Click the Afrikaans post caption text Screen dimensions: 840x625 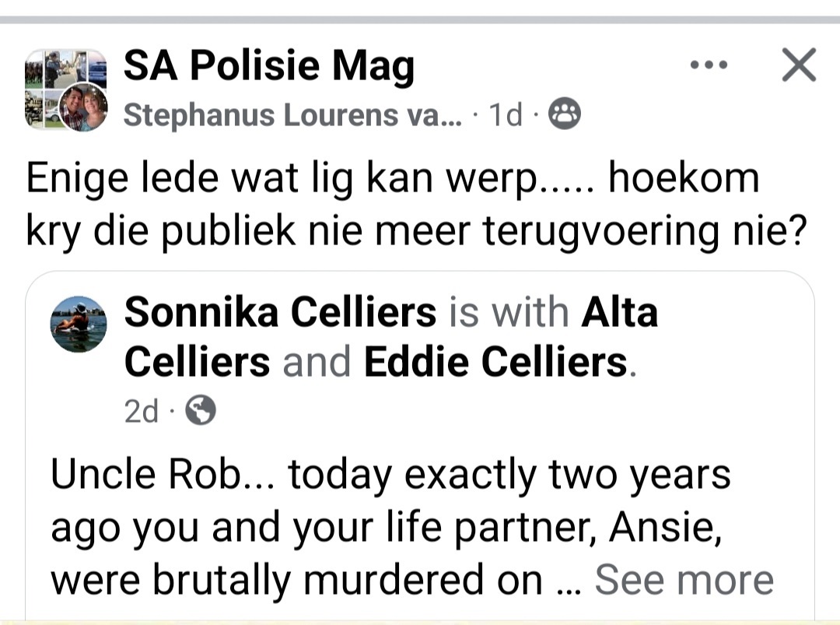coord(416,204)
